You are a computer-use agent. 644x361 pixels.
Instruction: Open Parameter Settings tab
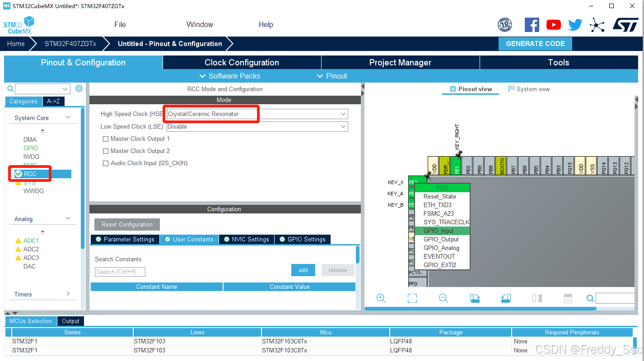tap(125, 240)
